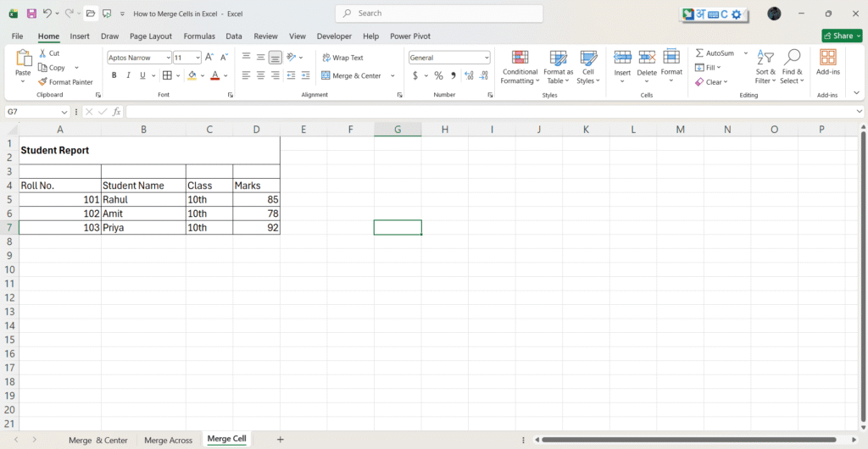Screen dimensions: 868x449
Task: Click the Increase Indent icon
Action: tap(305, 75)
